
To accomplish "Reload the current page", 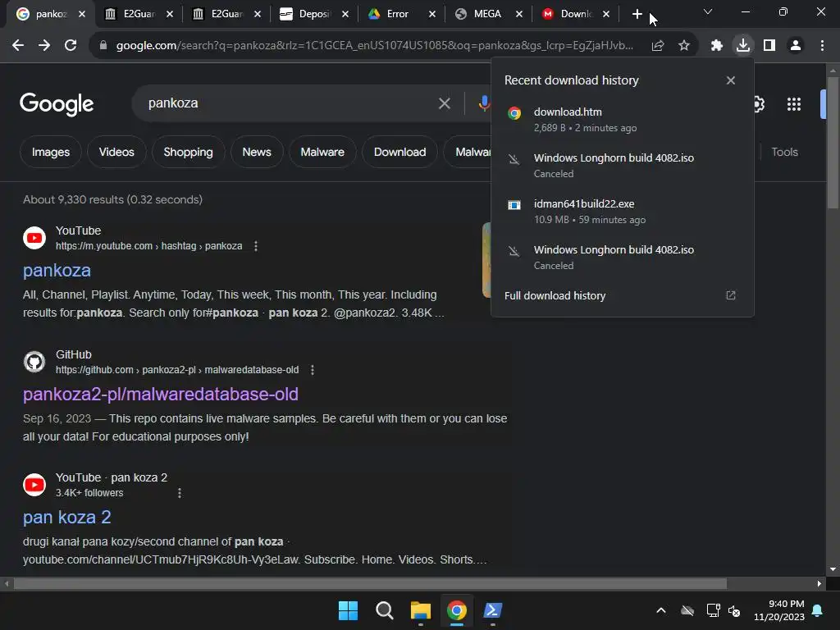I will click(71, 46).
